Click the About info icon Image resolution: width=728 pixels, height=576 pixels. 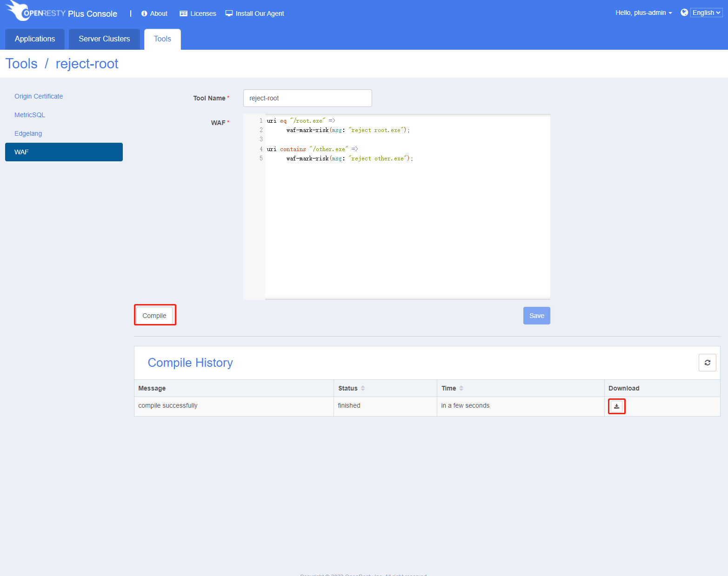pyautogui.click(x=144, y=13)
